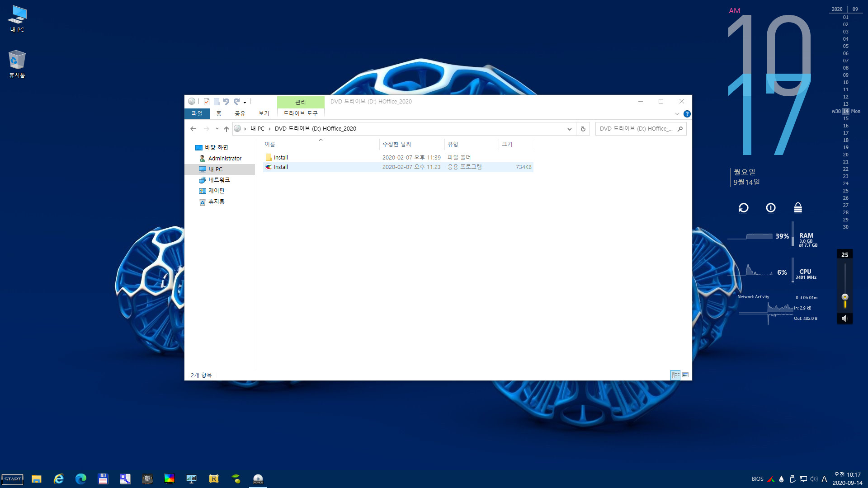Select Administrator in the navigation pane
868x488 pixels.
coord(225,158)
